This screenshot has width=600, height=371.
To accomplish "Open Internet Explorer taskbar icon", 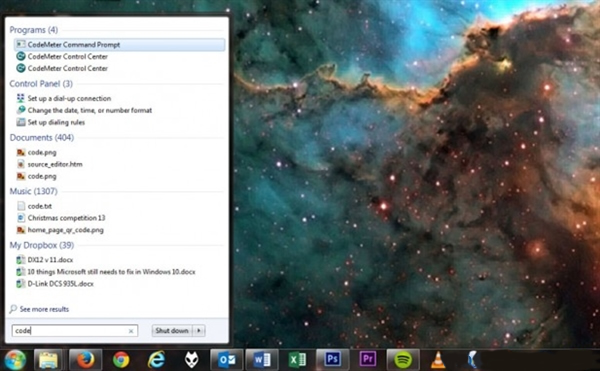I will coord(156,360).
